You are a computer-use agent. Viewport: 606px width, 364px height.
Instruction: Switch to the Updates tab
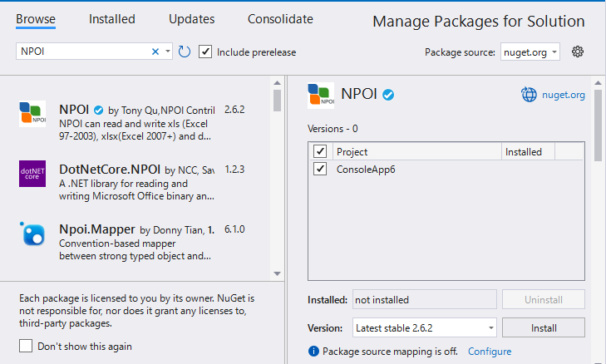coord(192,19)
